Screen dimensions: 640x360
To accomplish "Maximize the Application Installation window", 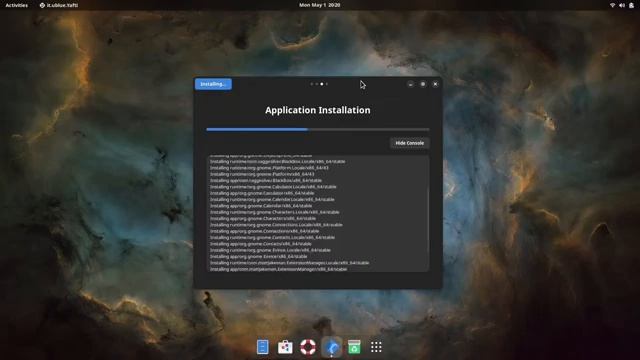I will 423,84.
